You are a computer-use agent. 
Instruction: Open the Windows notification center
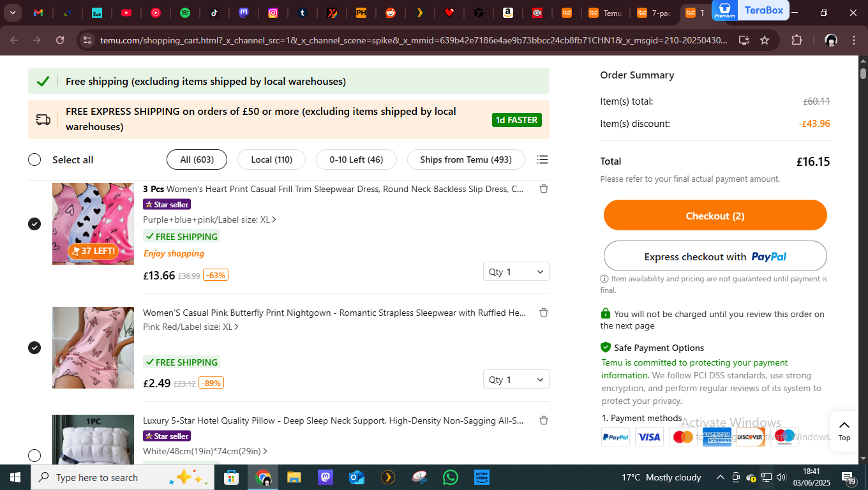[x=849, y=477]
